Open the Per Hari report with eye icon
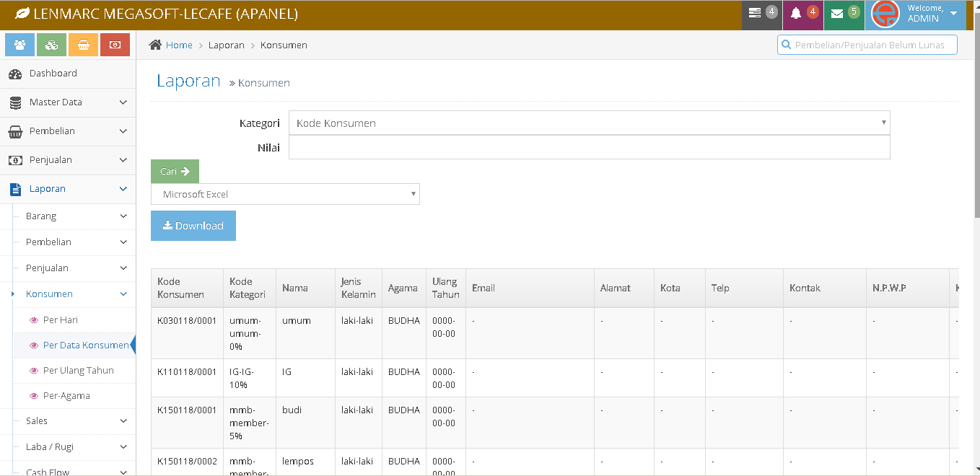The width and height of the screenshot is (980, 476). click(60, 319)
